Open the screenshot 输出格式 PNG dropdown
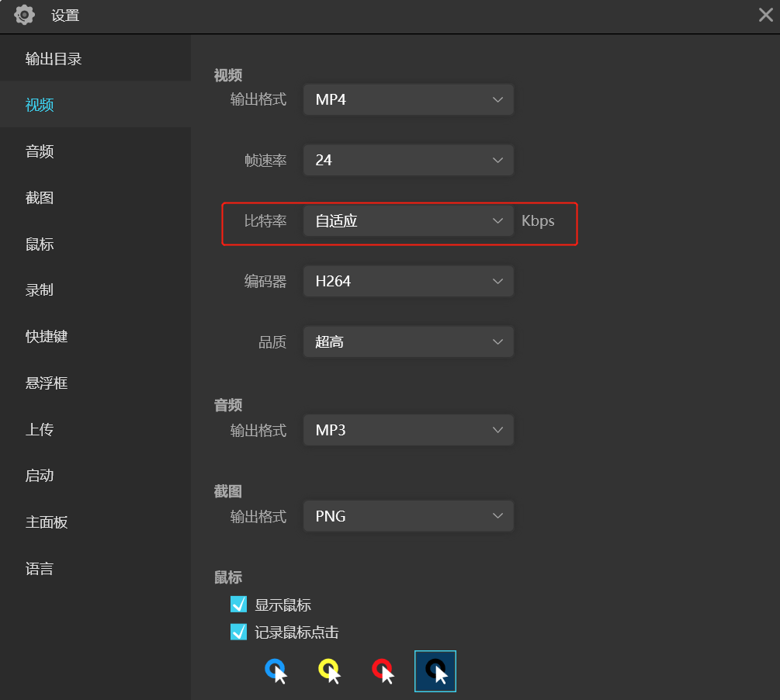 408,516
